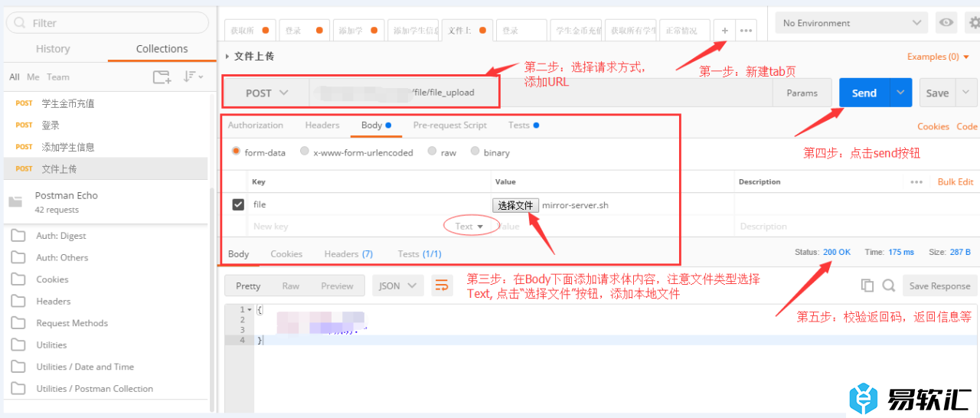
Task: Open the POST method dropdown
Action: pyautogui.click(x=266, y=93)
